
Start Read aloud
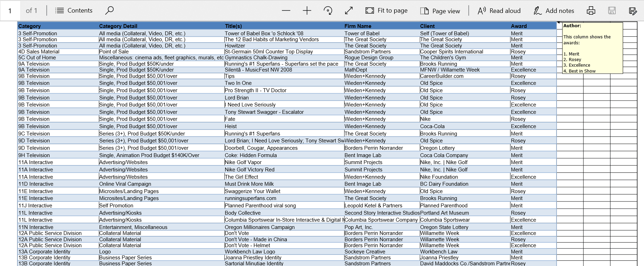499,10
